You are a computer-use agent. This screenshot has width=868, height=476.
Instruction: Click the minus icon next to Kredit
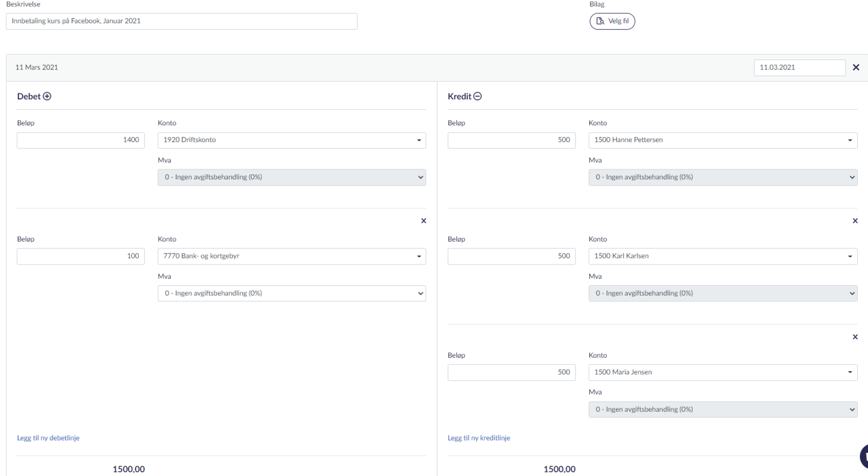477,97
